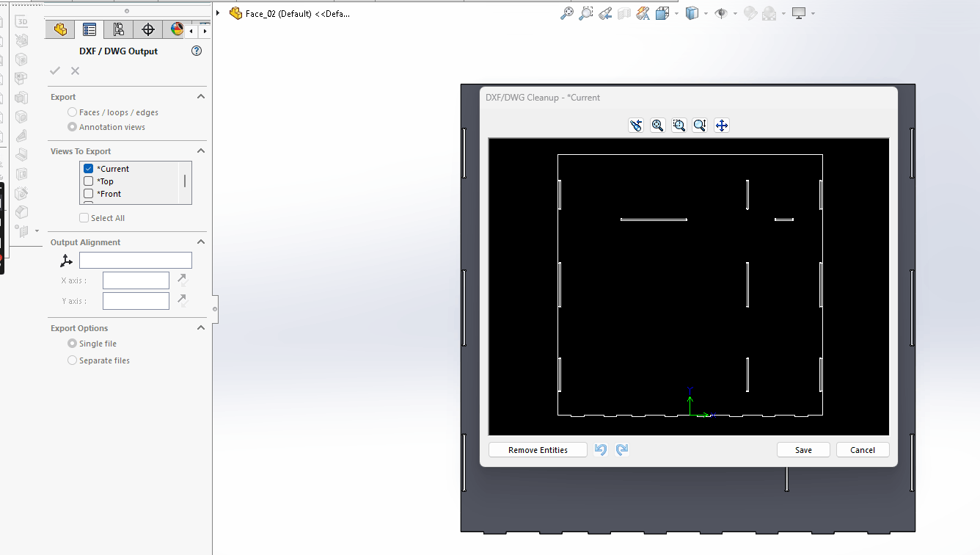Click Section View in the heads-up toolbar
The image size is (980, 555).
(x=624, y=13)
